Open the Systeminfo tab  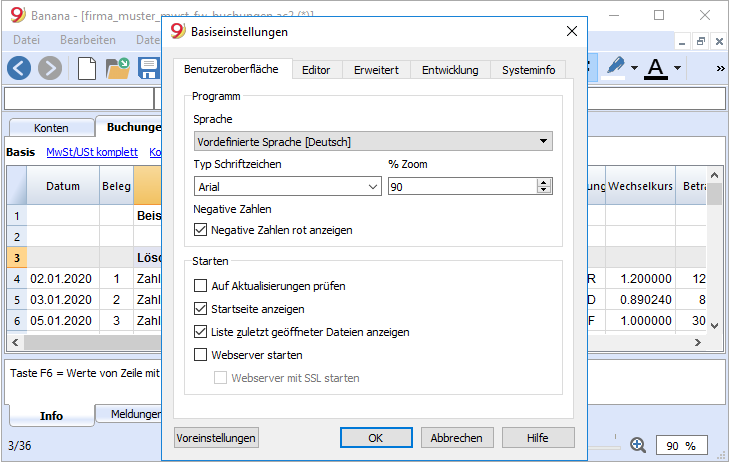coord(528,70)
